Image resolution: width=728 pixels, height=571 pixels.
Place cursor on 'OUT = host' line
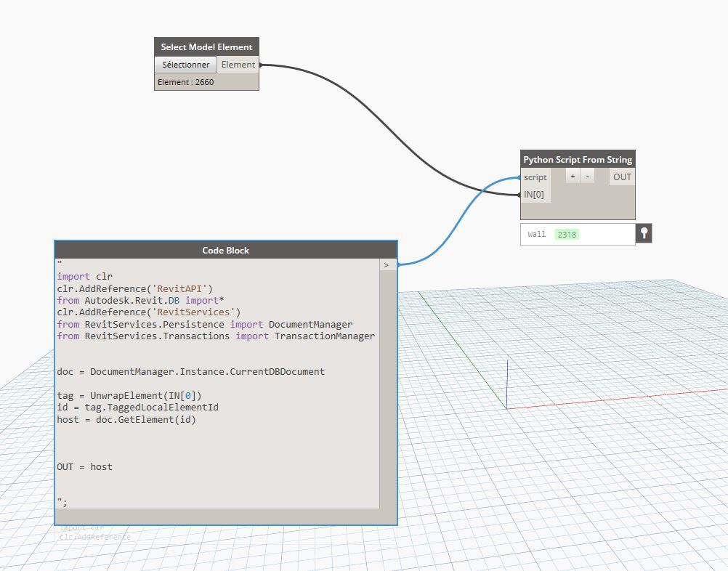point(85,466)
